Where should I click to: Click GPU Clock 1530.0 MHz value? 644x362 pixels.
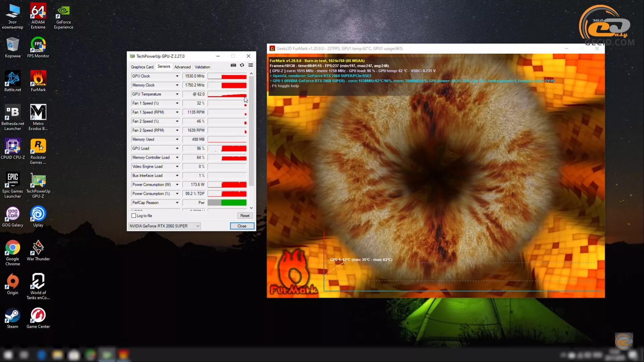pos(194,76)
